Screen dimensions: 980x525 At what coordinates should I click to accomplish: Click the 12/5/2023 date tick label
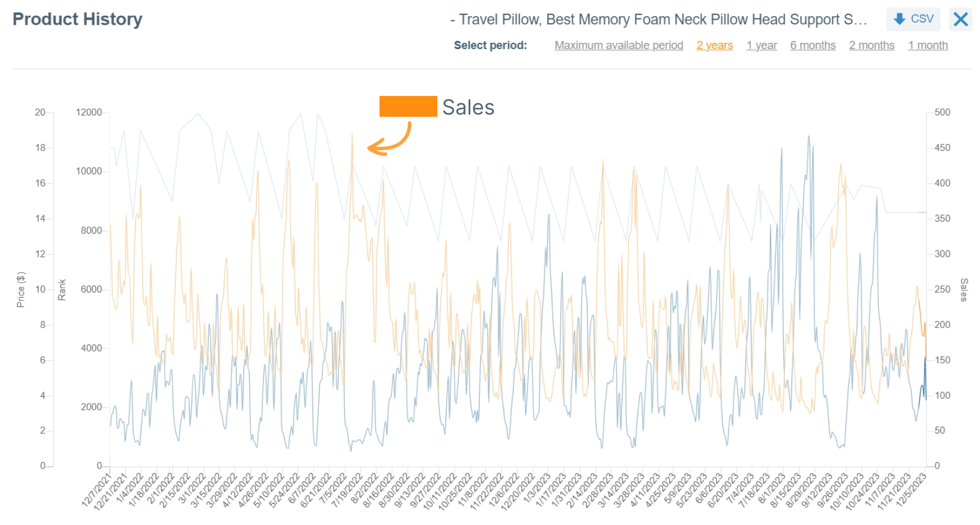pyautogui.click(x=912, y=490)
